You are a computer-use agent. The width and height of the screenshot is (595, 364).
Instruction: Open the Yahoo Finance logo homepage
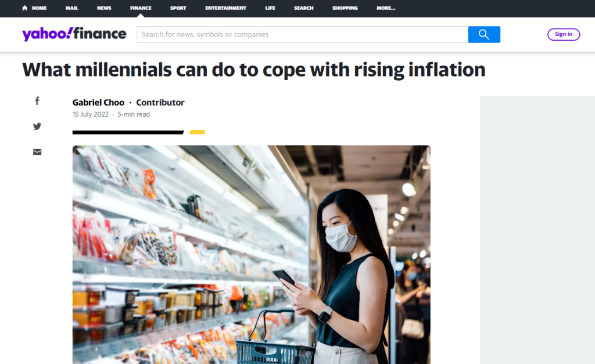pos(74,34)
